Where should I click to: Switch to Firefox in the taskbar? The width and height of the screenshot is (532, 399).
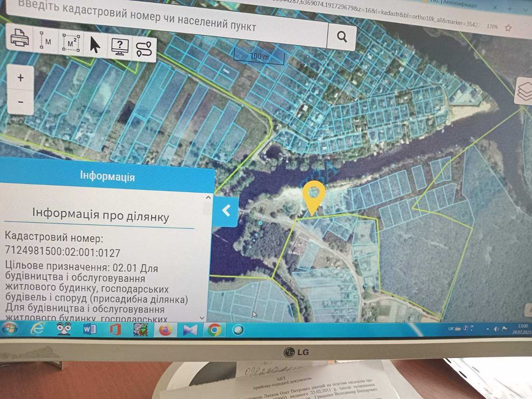(165, 330)
